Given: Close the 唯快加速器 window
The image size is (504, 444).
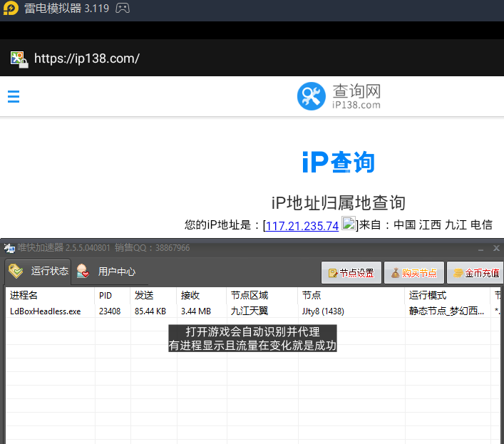Looking at the screenshot, I should 496,248.
